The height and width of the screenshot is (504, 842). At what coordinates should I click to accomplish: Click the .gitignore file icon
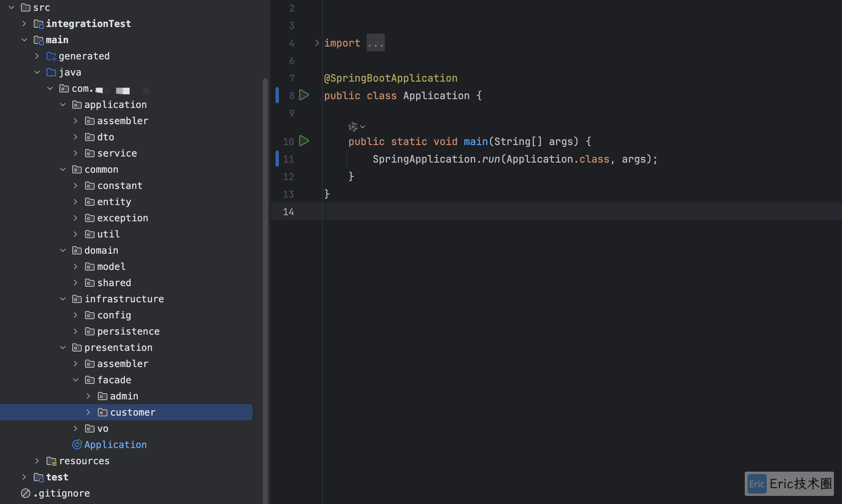click(25, 493)
